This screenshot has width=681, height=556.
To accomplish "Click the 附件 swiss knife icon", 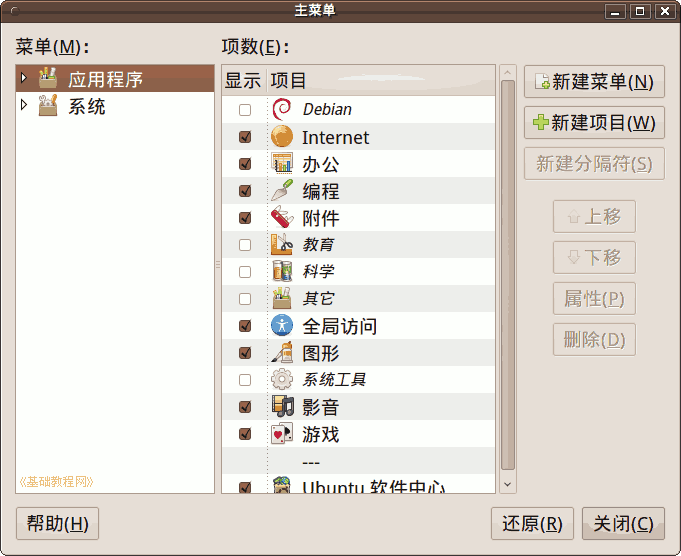I will (x=281, y=217).
